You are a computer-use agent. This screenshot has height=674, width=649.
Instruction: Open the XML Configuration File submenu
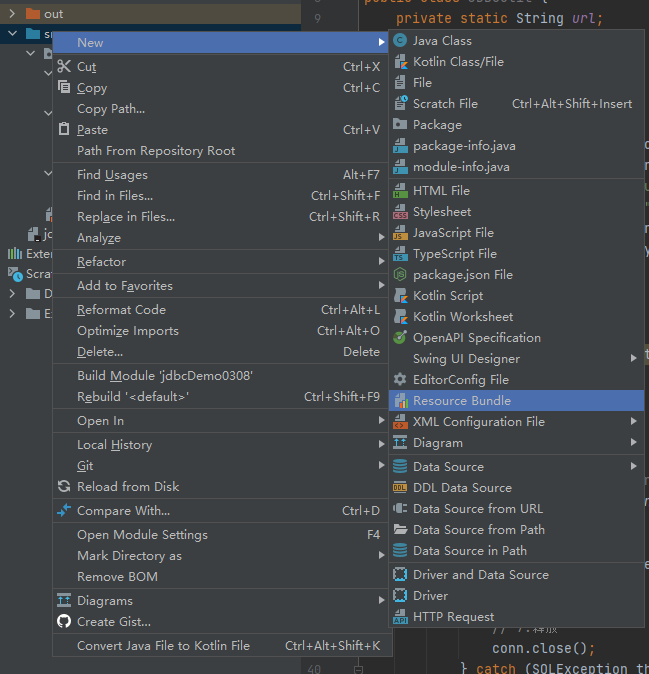pyautogui.click(x=516, y=421)
